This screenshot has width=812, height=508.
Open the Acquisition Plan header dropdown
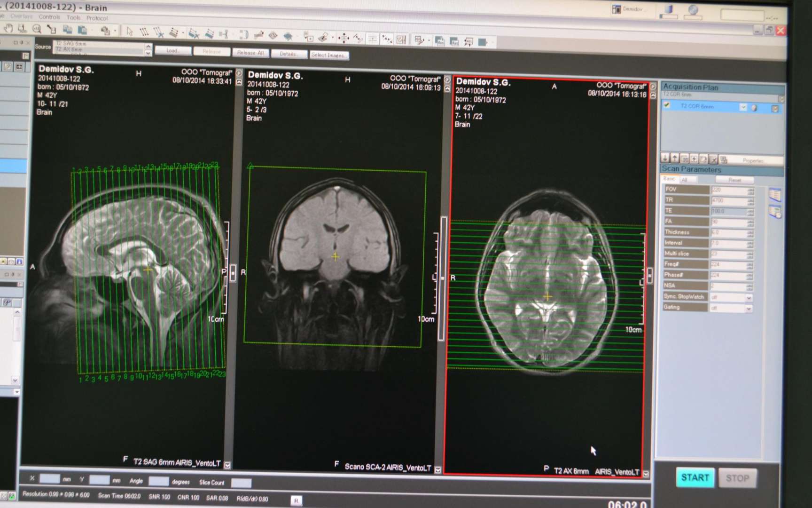point(781,99)
